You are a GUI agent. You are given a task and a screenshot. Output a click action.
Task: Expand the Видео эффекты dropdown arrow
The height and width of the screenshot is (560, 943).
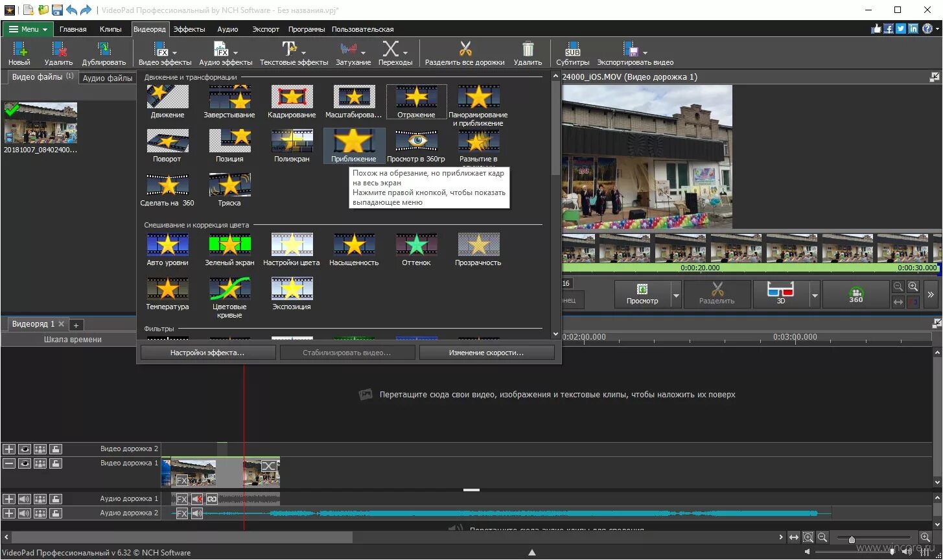click(x=176, y=52)
